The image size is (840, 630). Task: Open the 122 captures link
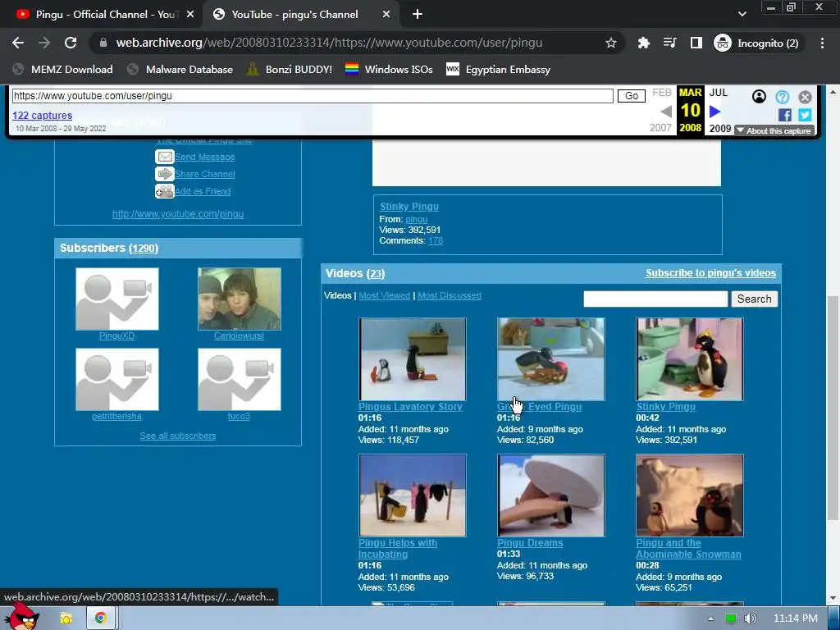click(43, 115)
